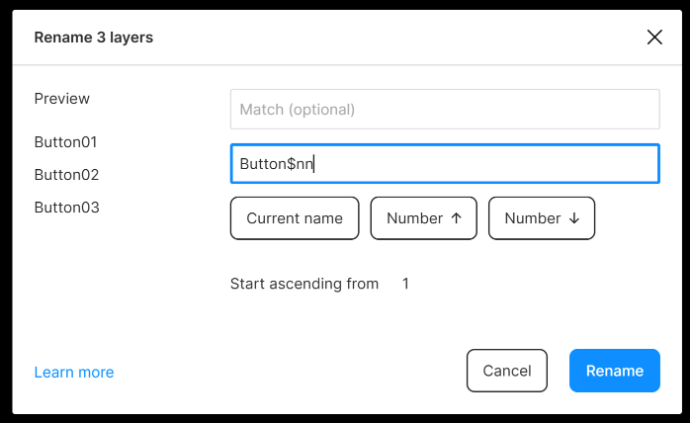Add a descending Number token

pyautogui.click(x=541, y=218)
